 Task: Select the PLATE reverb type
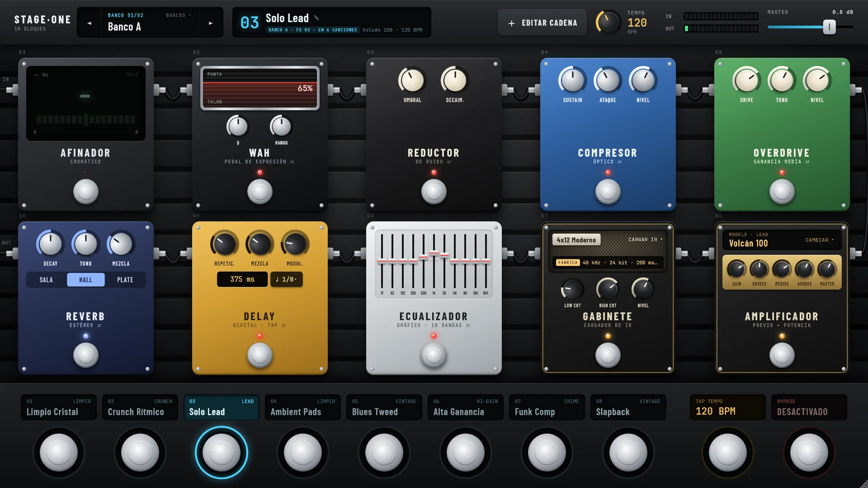point(125,280)
